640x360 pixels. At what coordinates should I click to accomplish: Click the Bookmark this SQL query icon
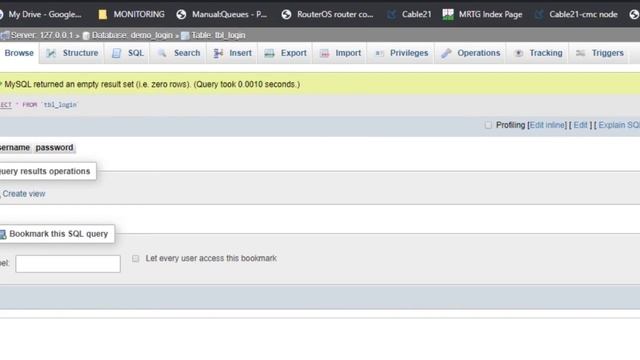(x=3, y=234)
